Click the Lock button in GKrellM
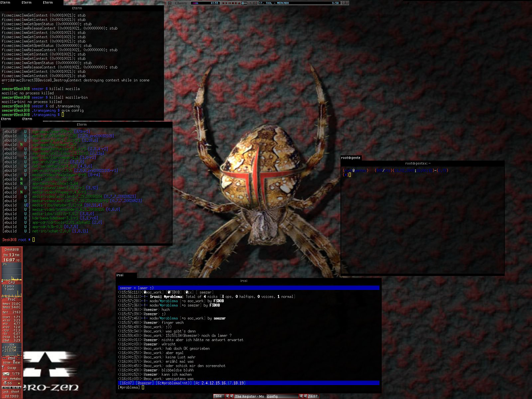Viewport: 532px width, 399px height. click(x=6, y=392)
